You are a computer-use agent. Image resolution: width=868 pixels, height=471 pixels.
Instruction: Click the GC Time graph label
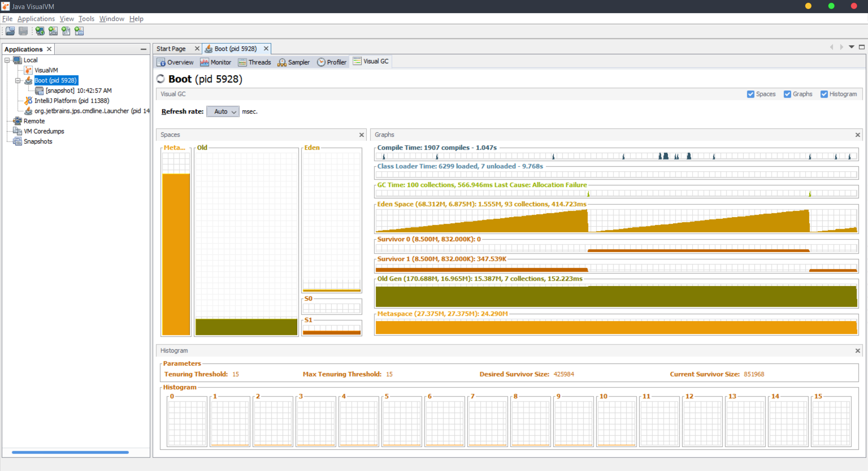pyautogui.click(x=482, y=185)
